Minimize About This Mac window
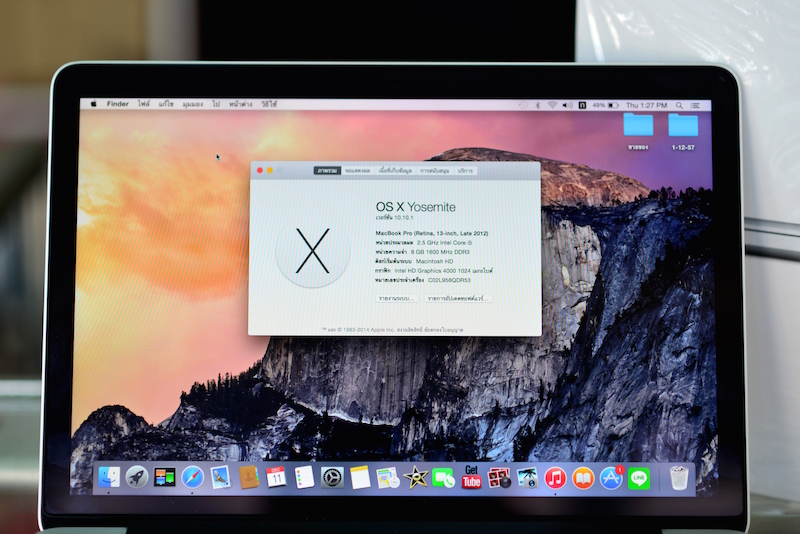Screen dimensions: 800x534 point(270,170)
